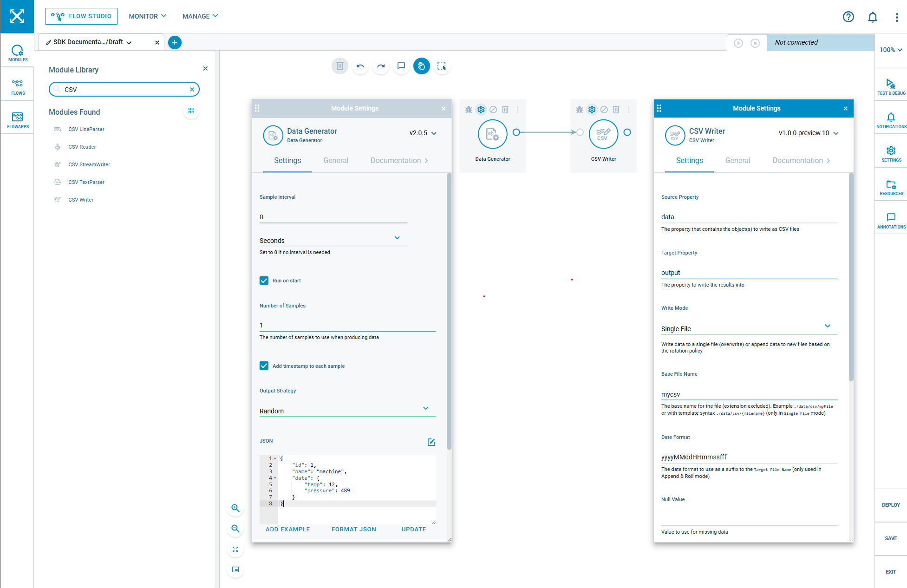
Task: Click the redo arrow in the canvas toolbar
Action: (x=381, y=66)
